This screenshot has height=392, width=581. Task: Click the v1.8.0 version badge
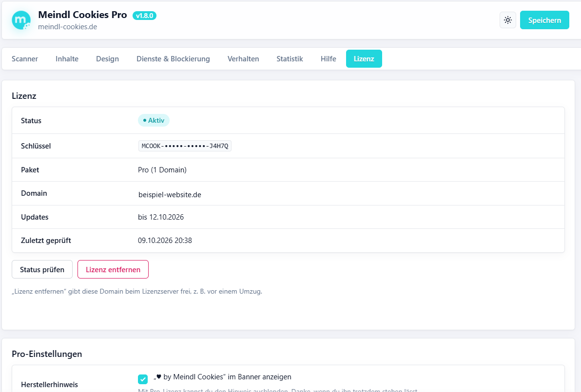tap(144, 16)
